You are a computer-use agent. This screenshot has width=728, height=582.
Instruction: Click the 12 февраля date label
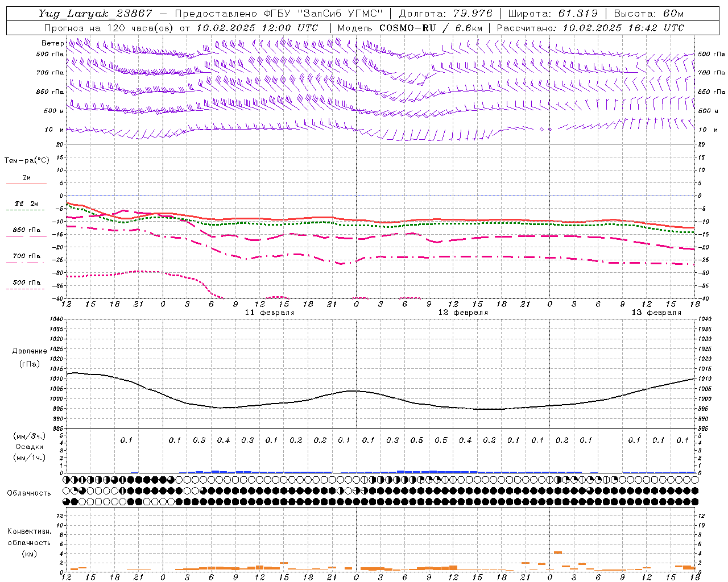(x=463, y=313)
